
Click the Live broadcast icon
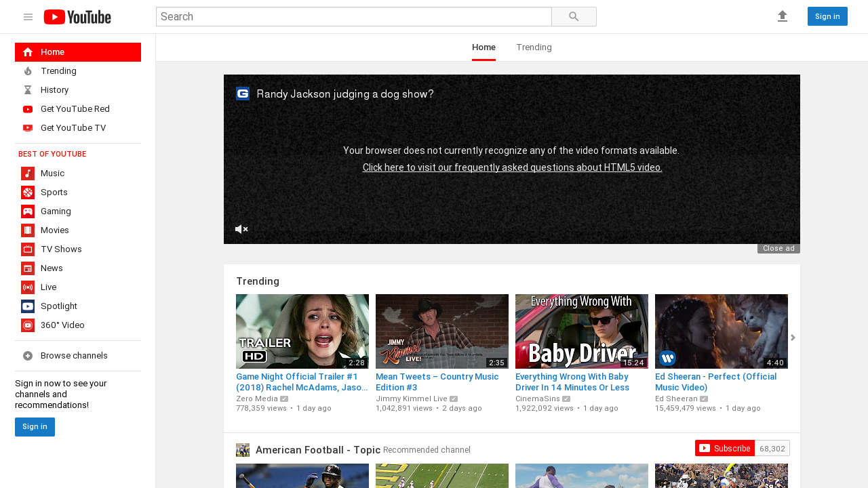pos(28,287)
